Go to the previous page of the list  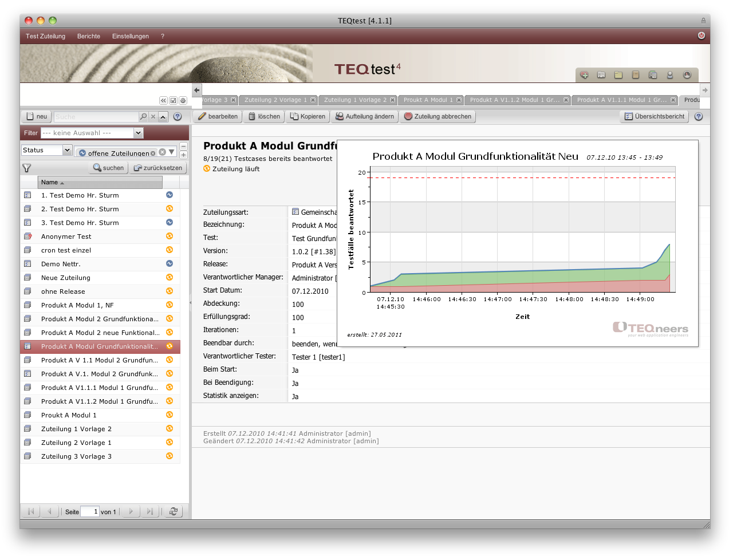50,511
